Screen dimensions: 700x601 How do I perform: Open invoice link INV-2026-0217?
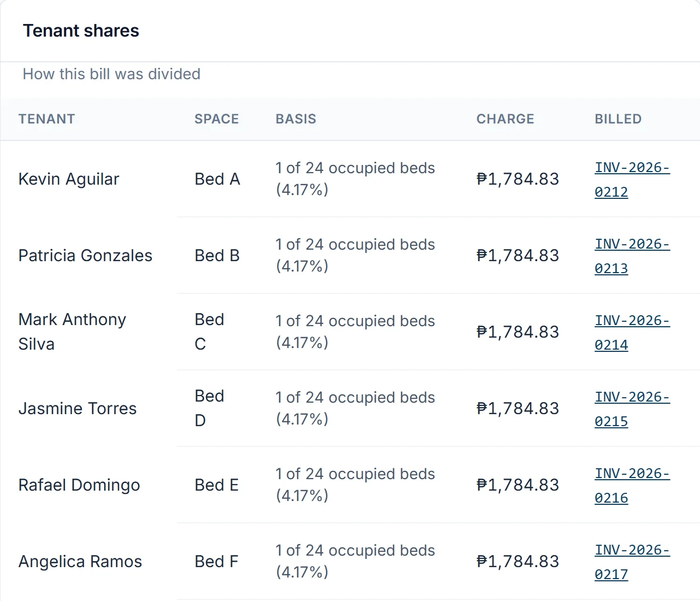point(632,562)
